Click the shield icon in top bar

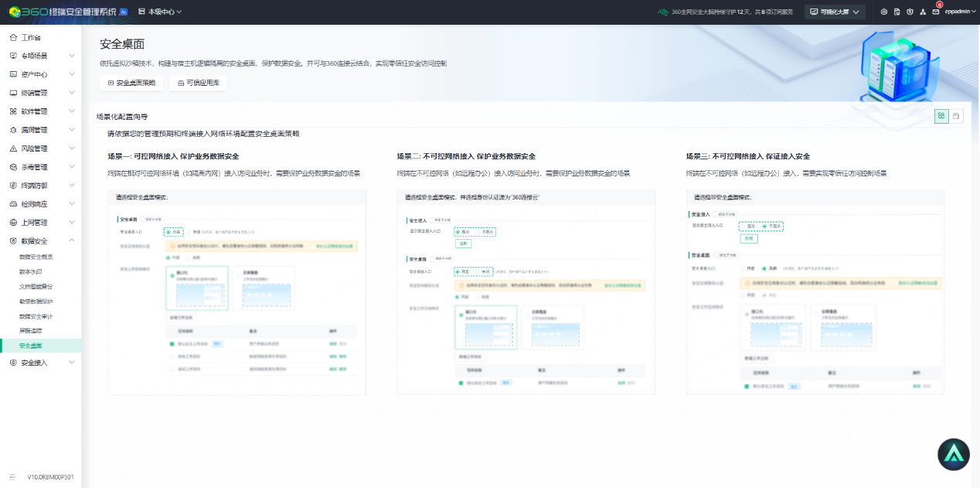pyautogui.click(x=910, y=12)
